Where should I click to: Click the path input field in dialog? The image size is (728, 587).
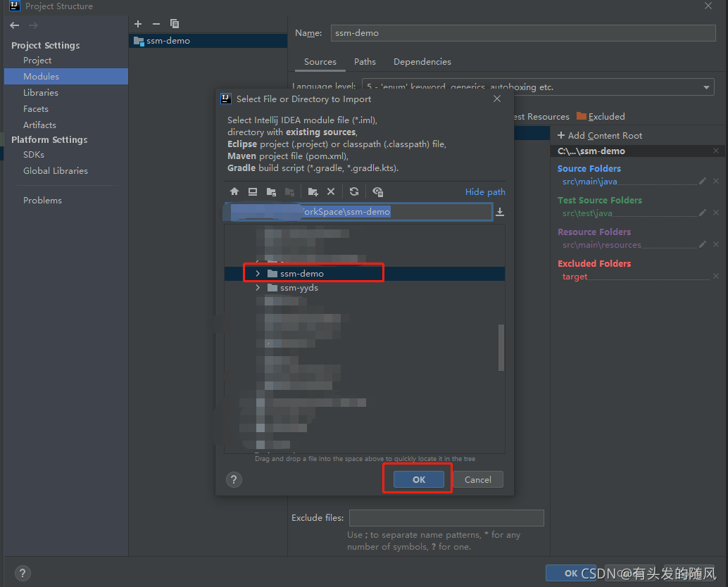click(x=358, y=212)
